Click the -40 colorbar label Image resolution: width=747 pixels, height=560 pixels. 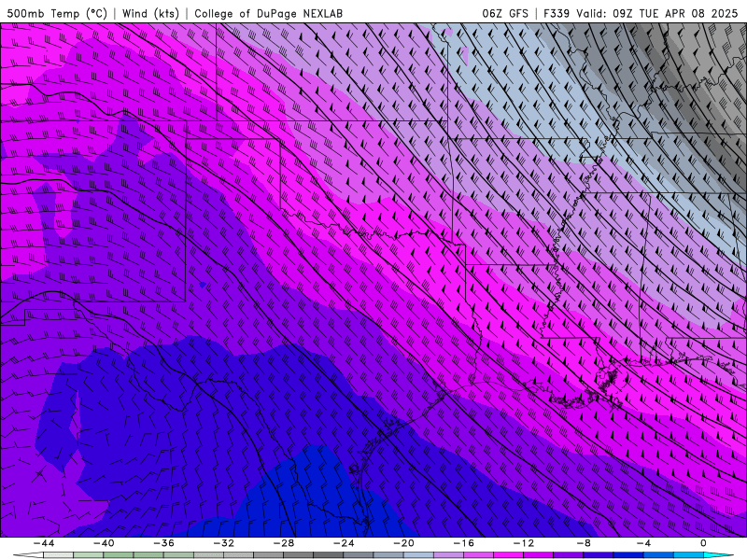104,543
